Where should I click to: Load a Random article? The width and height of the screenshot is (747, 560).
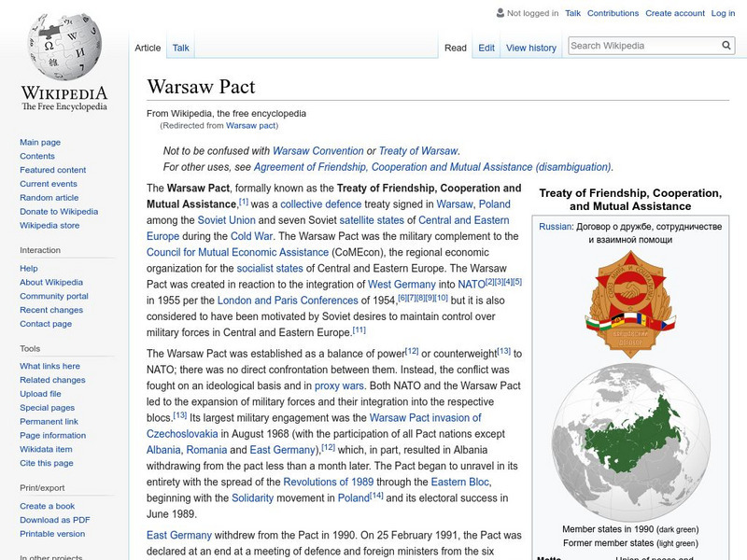point(49,197)
